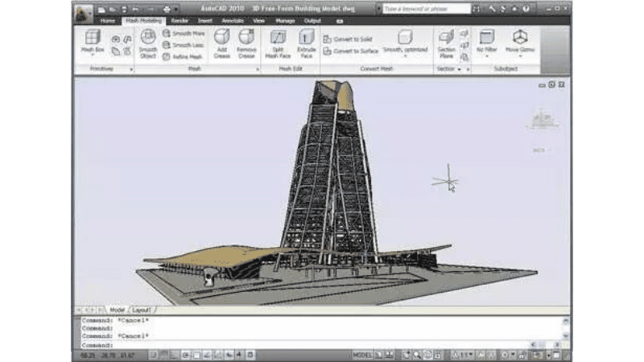
Task: Click the ViewCube in the drawing viewport
Action: point(543,119)
